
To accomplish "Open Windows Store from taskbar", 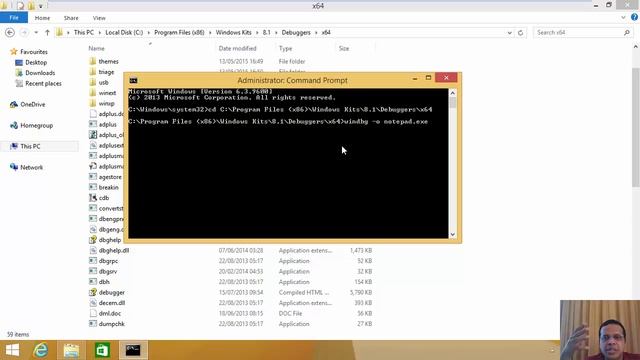I will point(102,350).
